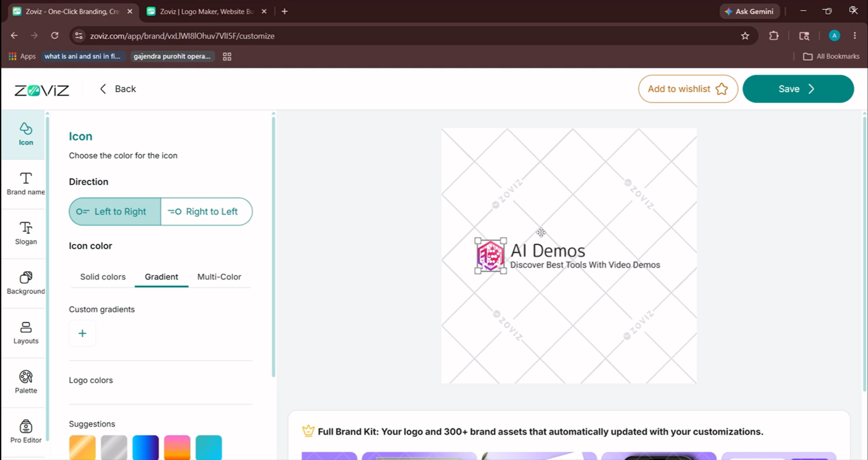Open the Chrome profile avatar
868x460 pixels.
pos(834,36)
